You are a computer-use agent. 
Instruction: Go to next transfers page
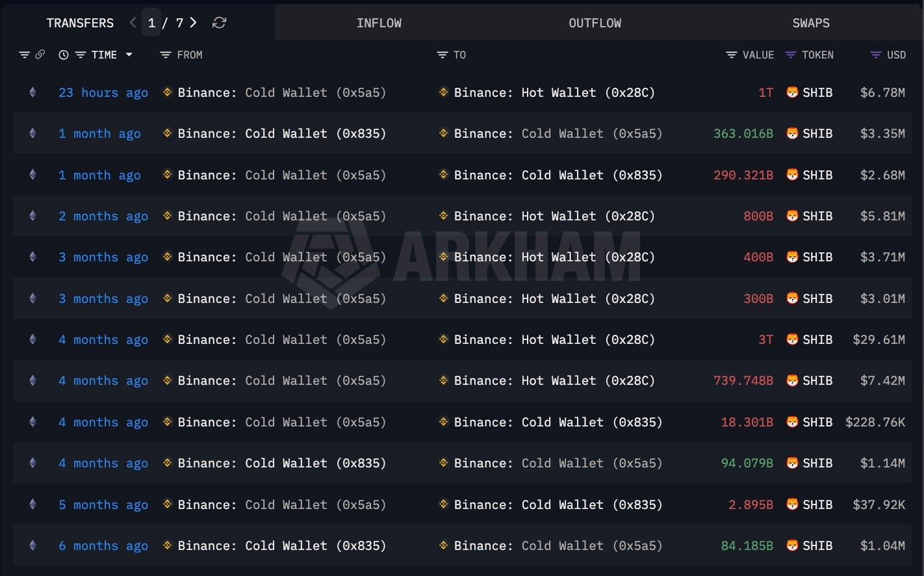click(x=193, y=23)
